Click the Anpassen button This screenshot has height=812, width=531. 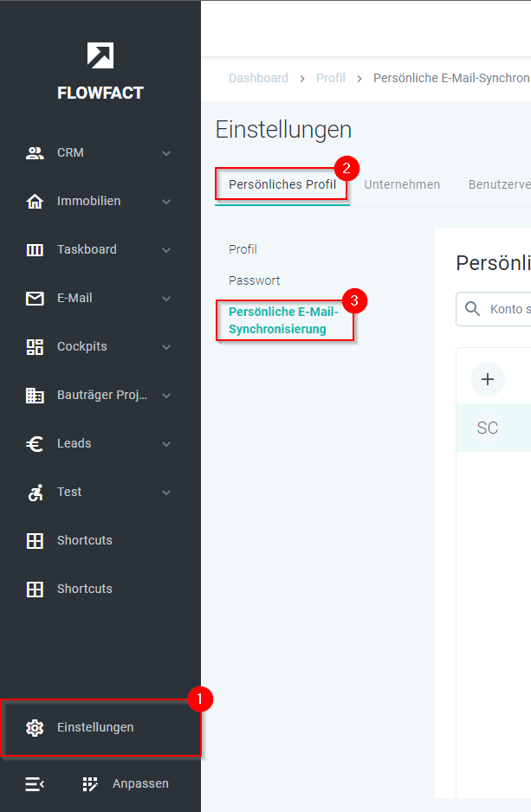click(126, 784)
